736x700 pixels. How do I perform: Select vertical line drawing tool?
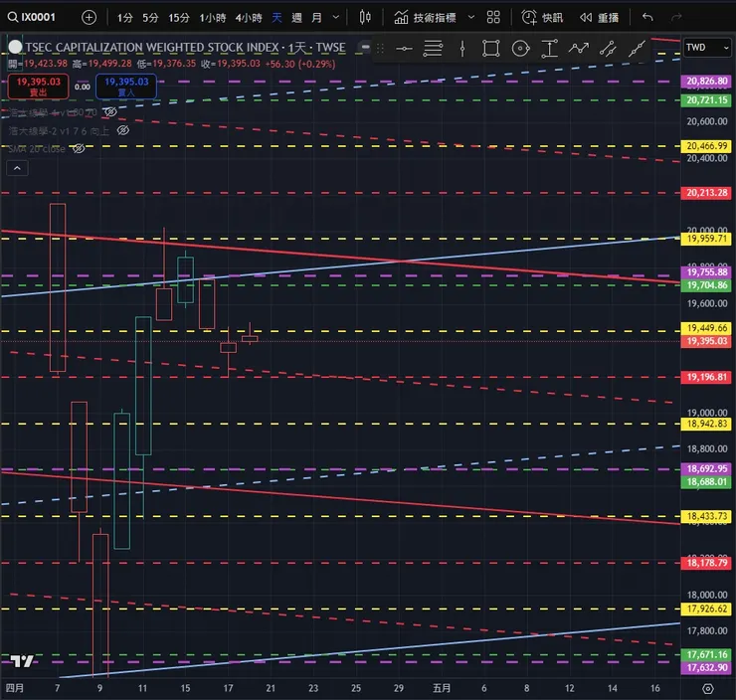point(462,49)
